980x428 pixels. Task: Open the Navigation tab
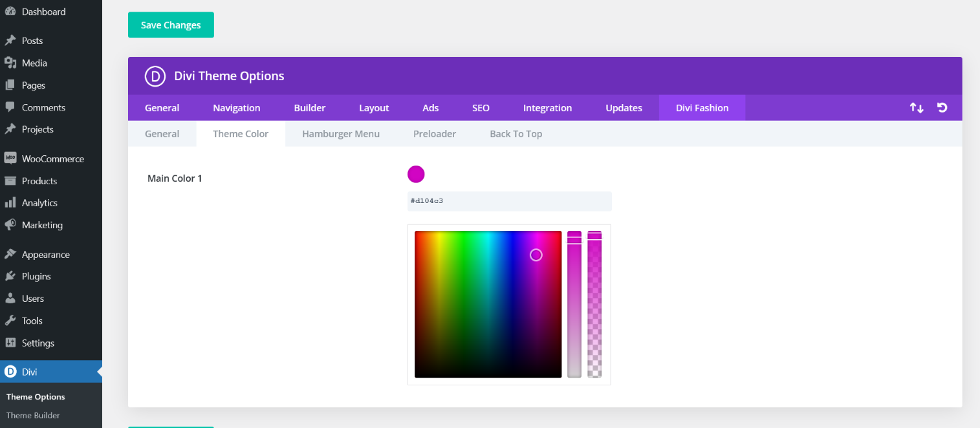click(237, 108)
